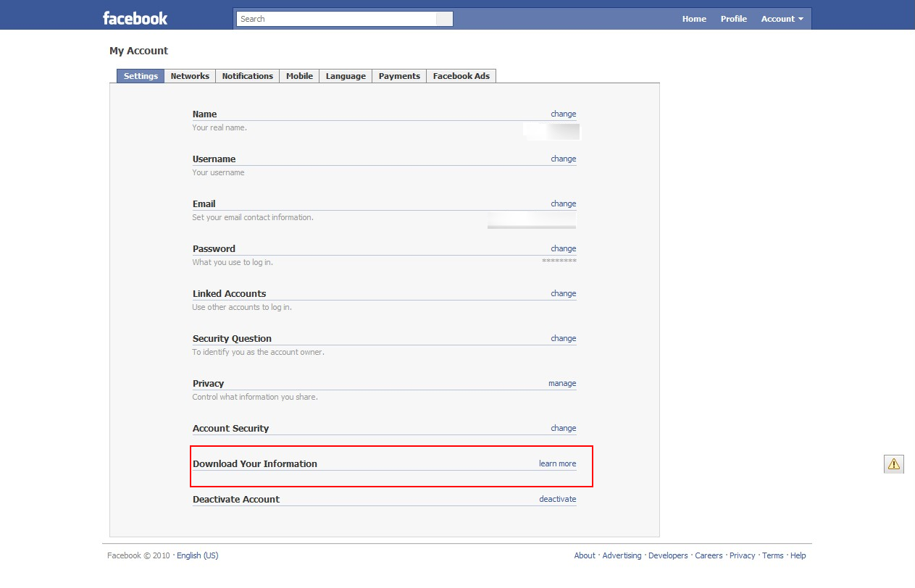Click the Privacy setting heading
Viewport: 915px width, 588px height.
click(x=208, y=384)
